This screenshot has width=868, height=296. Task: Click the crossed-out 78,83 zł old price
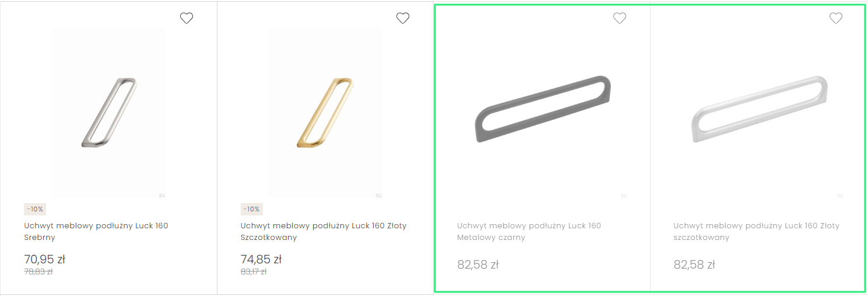[38, 271]
